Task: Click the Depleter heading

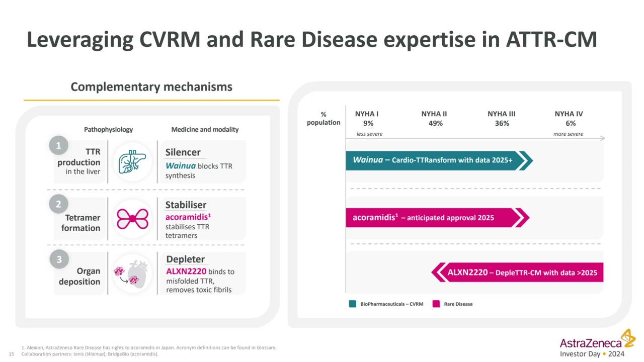Action: 185,259
